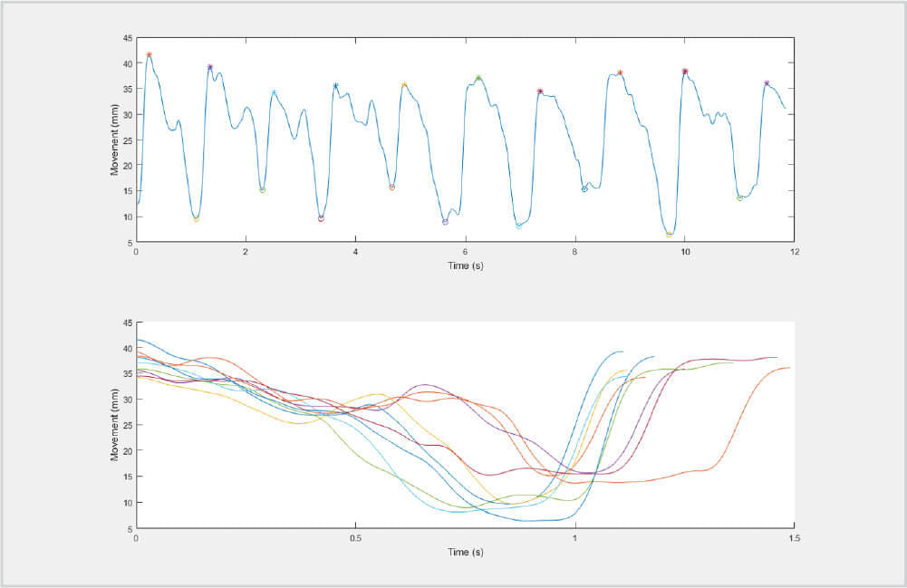Select the green peak marker near 6.2 s

478,78
